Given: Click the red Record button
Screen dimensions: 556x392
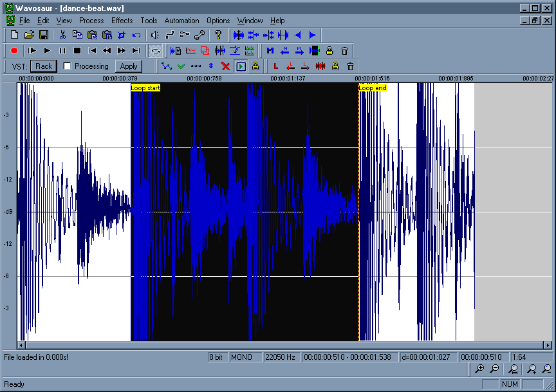Looking at the screenshot, I should (x=14, y=50).
